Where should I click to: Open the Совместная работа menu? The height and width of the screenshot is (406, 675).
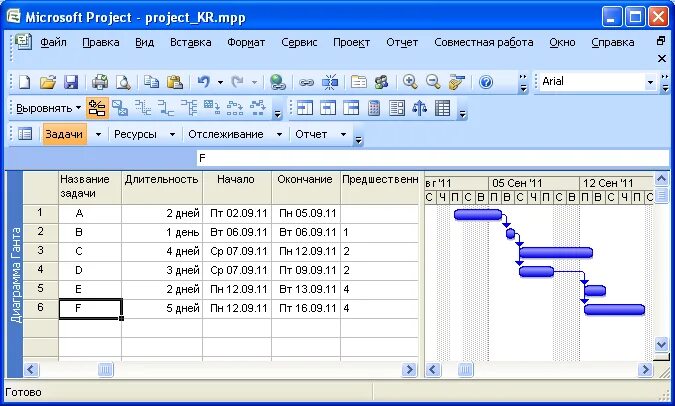(483, 42)
